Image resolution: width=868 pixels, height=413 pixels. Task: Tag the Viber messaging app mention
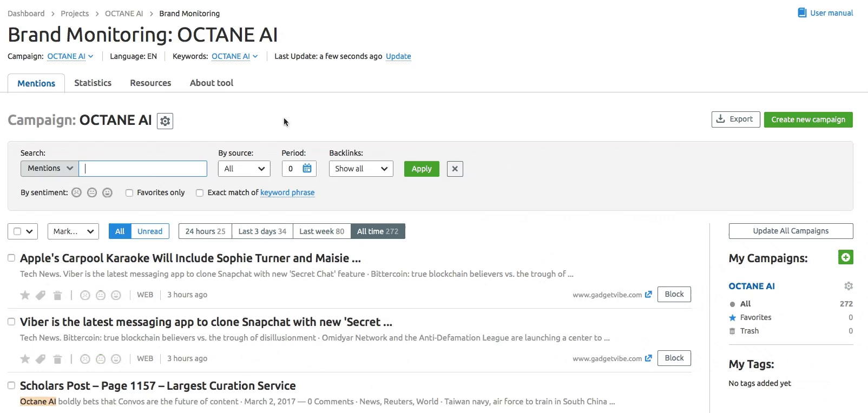click(41, 359)
